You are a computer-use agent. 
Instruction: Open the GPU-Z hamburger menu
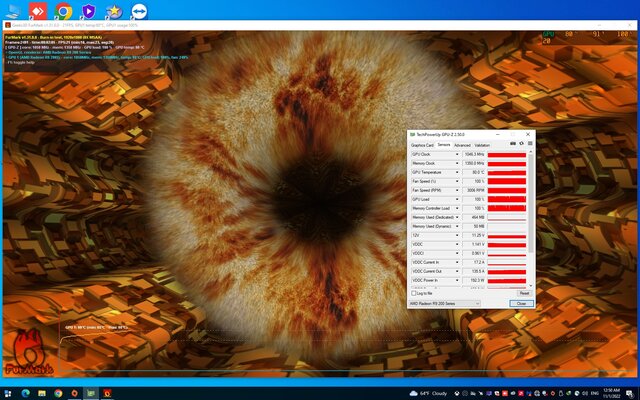click(x=528, y=144)
